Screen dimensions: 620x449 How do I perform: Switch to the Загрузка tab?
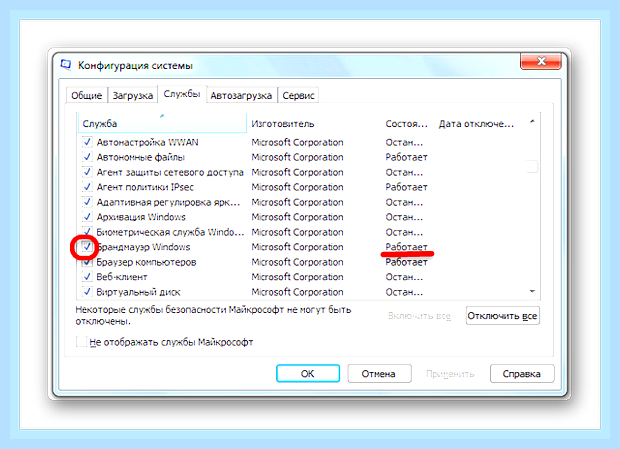pyautogui.click(x=132, y=95)
